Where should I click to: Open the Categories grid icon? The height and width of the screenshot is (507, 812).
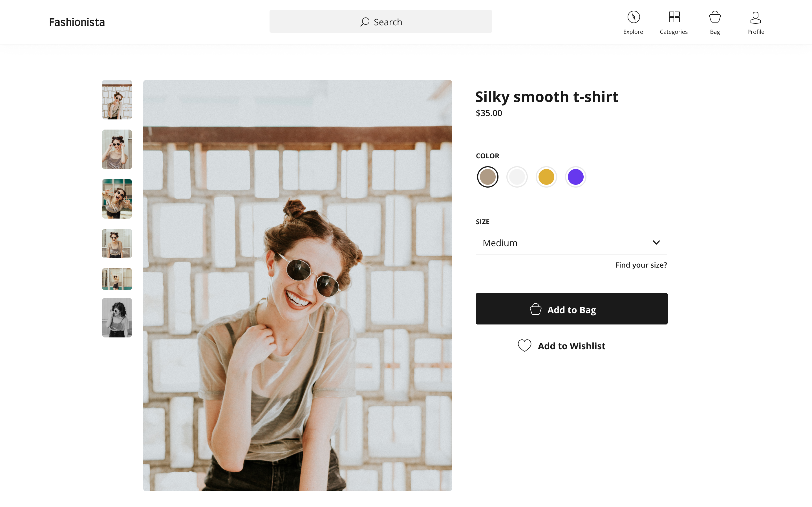(674, 17)
